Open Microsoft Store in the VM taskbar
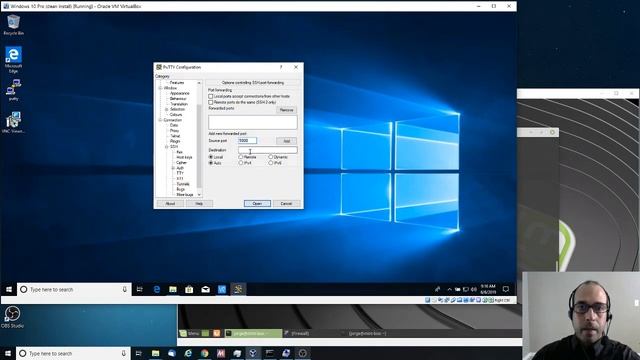The height and width of the screenshot is (360, 640). click(189, 289)
